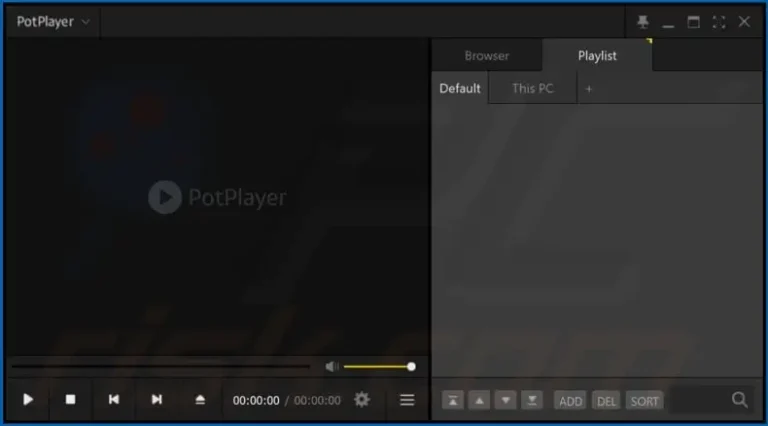
Task: Add a new playlist with plus button
Action: tap(589, 89)
